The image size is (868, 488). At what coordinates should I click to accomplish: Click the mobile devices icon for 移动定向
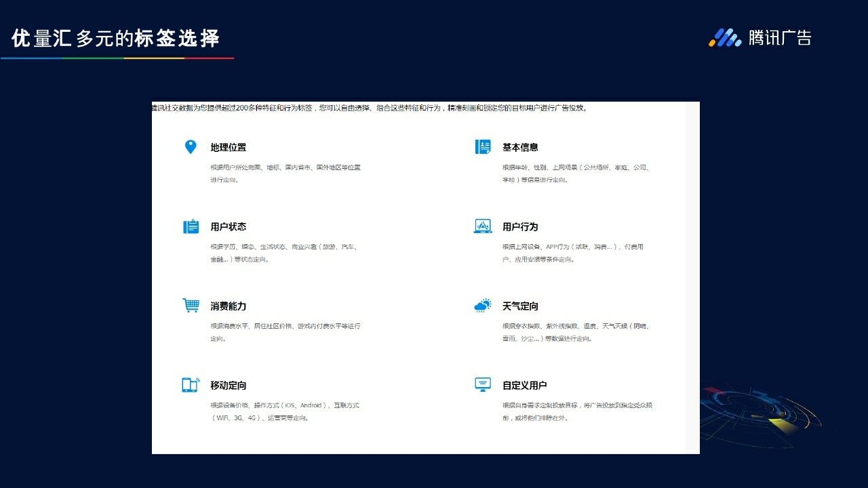tap(191, 384)
